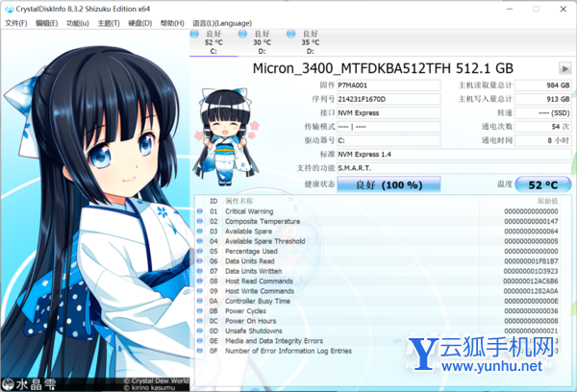577x392 pixels.
Task: Click the supported features field S.M.A.R.T.
Action: click(455, 168)
